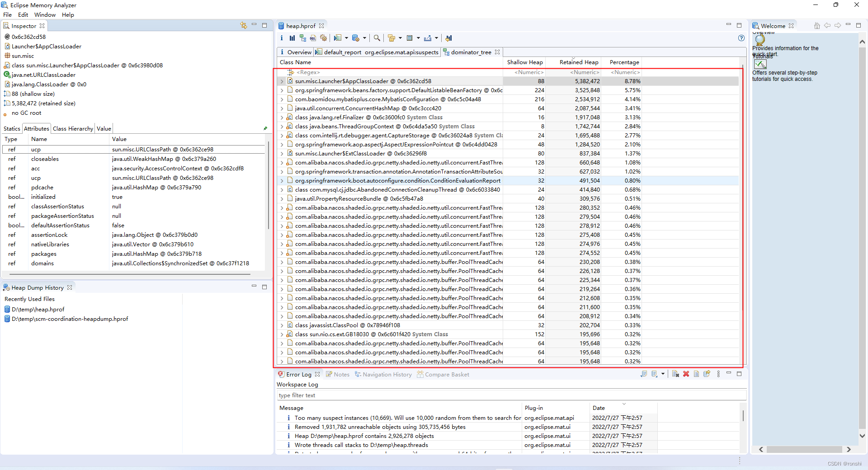Click the thread overview gears icon

tap(323, 38)
